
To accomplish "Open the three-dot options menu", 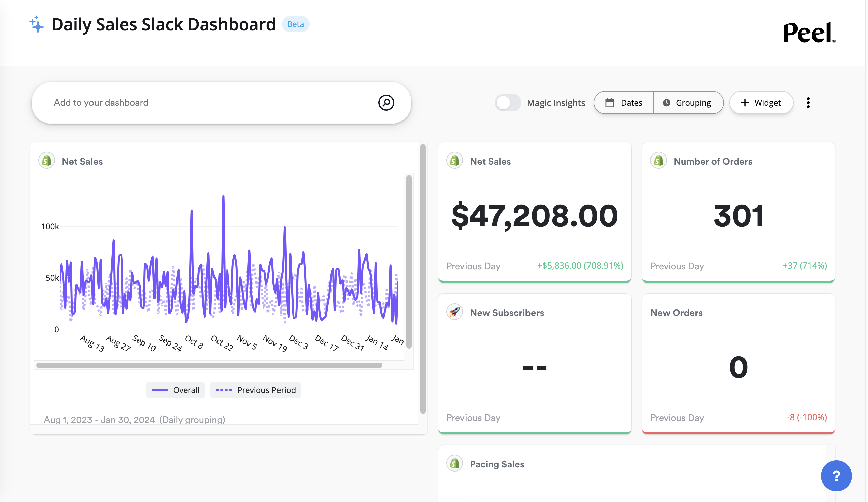I will (808, 102).
